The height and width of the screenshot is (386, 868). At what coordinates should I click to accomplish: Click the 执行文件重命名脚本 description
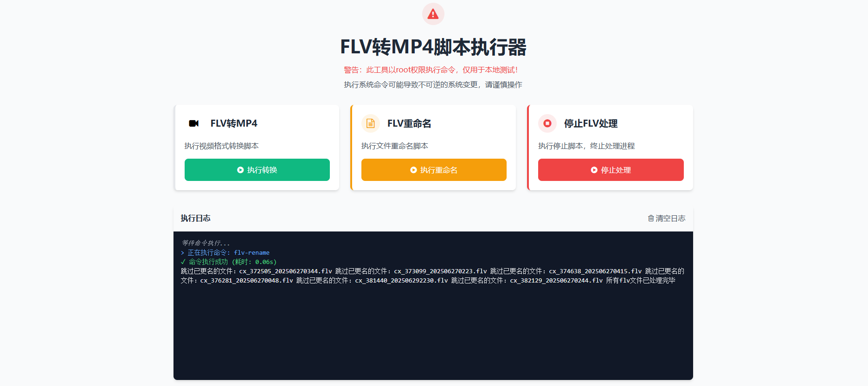pos(395,146)
